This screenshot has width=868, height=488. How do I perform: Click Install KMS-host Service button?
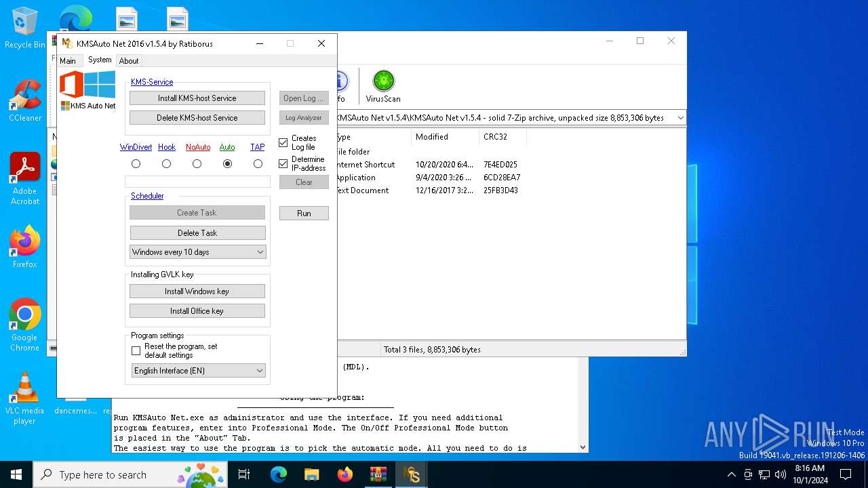click(x=197, y=98)
